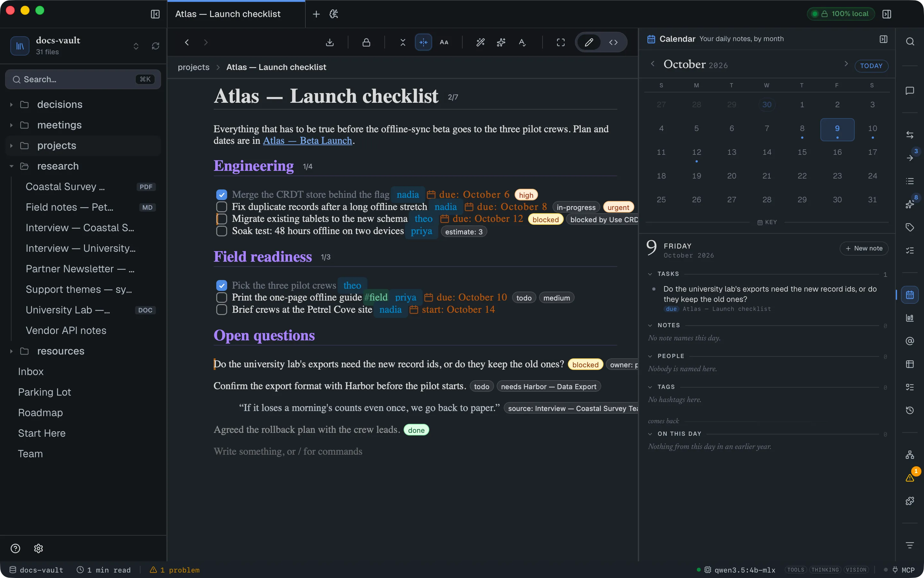Click the help question mark icon
The height and width of the screenshot is (578, 924).
click(x=15, y=548)
